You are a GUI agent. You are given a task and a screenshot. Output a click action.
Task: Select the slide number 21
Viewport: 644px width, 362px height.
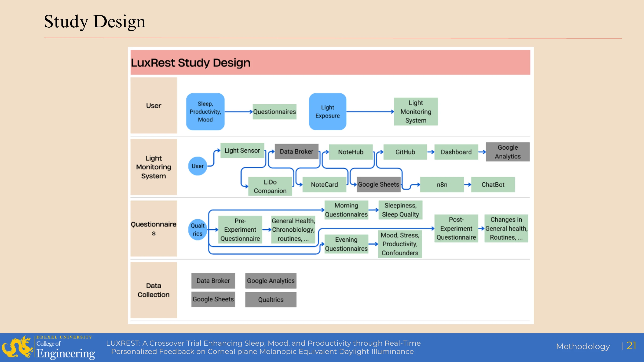(631, 346)
